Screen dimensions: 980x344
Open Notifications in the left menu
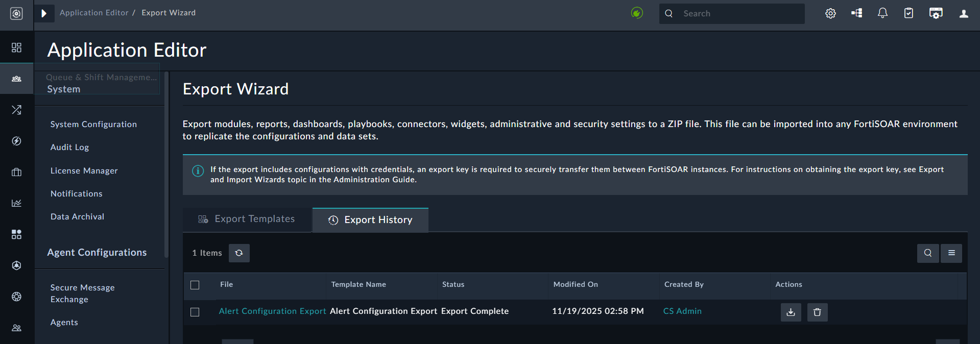(76, 194)
